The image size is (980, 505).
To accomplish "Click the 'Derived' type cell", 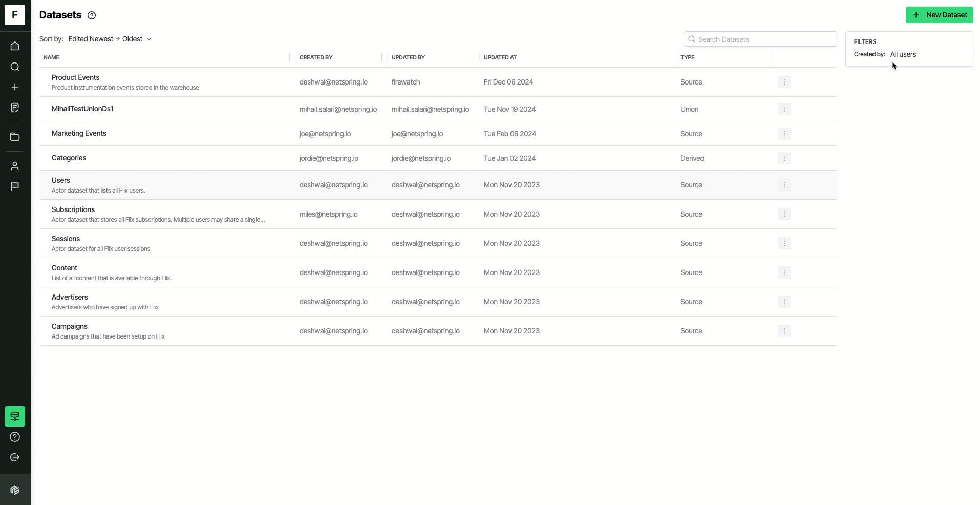I will (x=692, y=158).
